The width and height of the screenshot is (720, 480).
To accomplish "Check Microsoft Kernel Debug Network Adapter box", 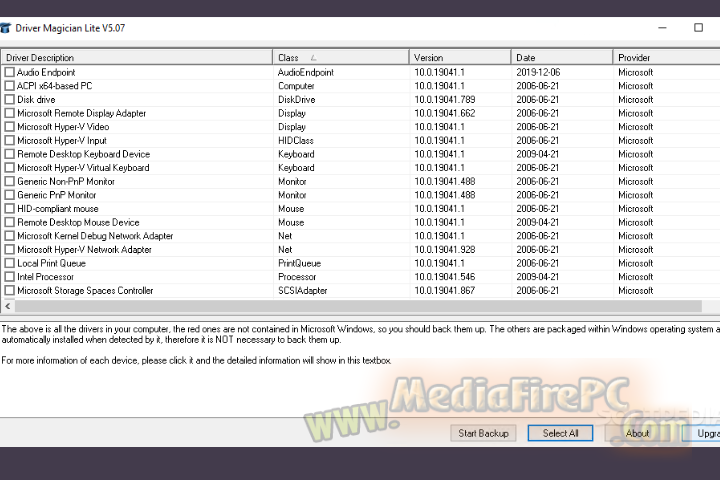I will [9, 236].
